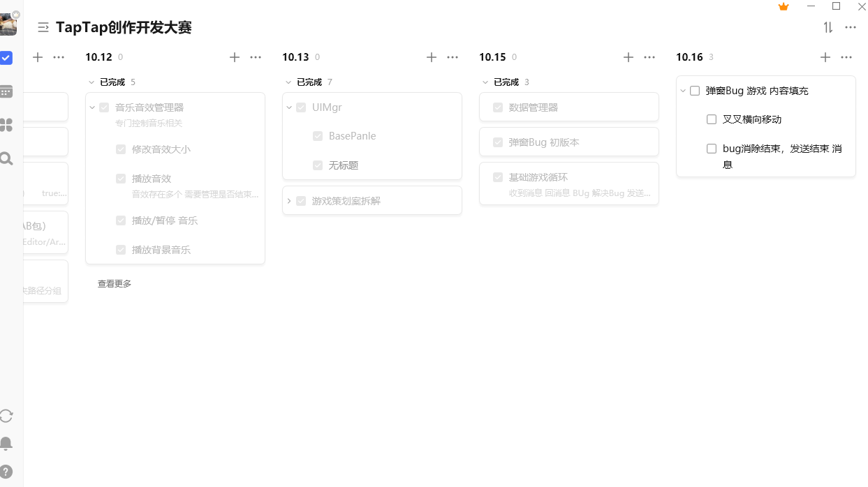This screenshot has width=868, height=487.
Task: Open the four-quadrant matrix sidebar icon
Action: click(x=6, y=125)
